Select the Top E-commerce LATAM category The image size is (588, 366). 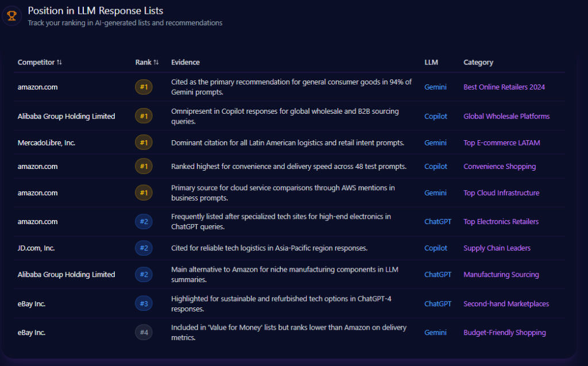click(501, 142)
